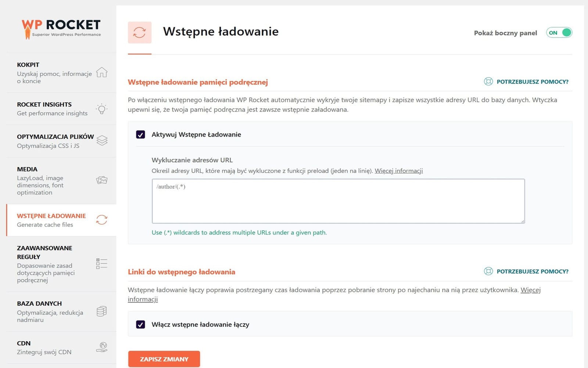Open Rocket Insights menu section
588x368 pixels.
point(61,109)
